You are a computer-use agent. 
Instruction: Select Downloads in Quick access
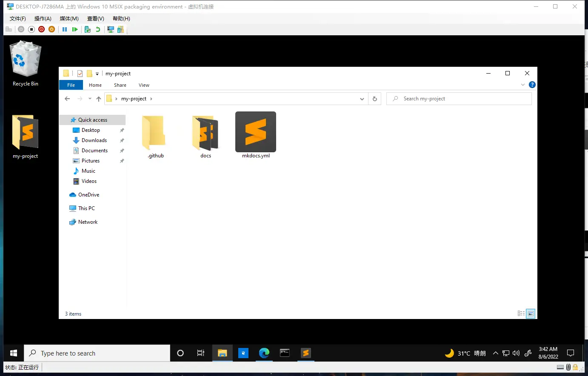(94, 140)
